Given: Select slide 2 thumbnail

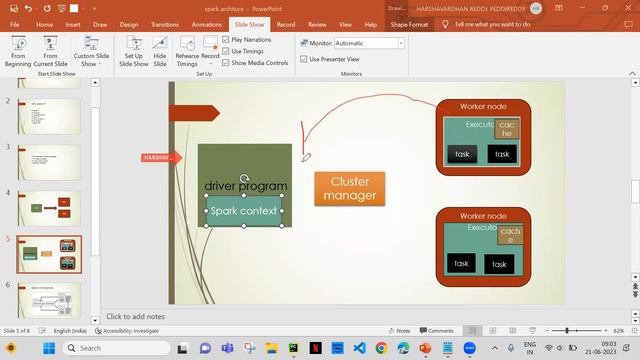Looking at the screenshot, I should [49, 116].
